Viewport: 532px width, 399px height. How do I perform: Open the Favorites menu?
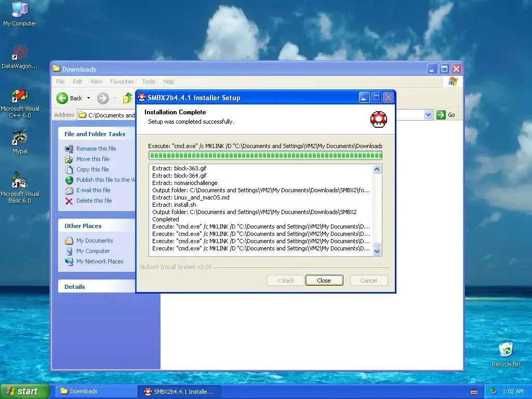tap(122, 82)
